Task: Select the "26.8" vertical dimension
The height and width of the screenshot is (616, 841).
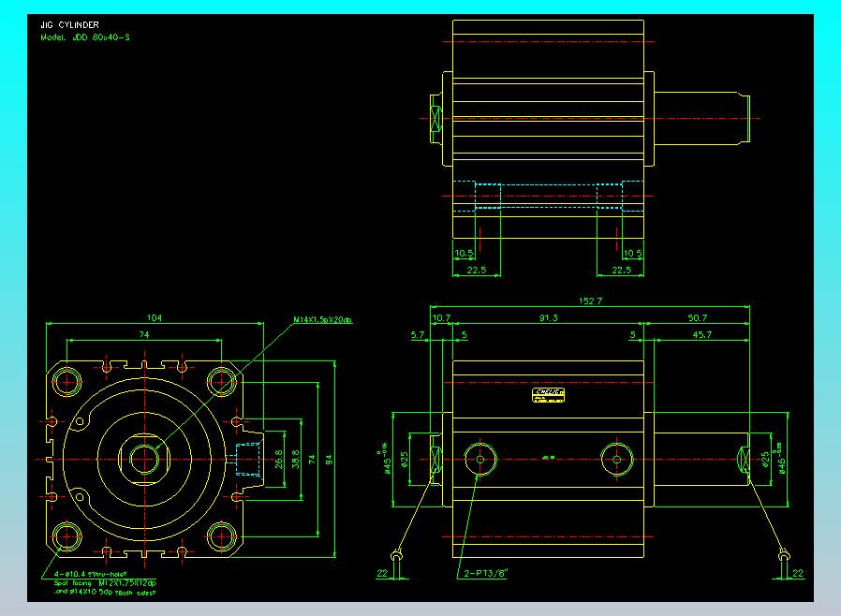Action: pyautogui.click(x=278, y=460)
